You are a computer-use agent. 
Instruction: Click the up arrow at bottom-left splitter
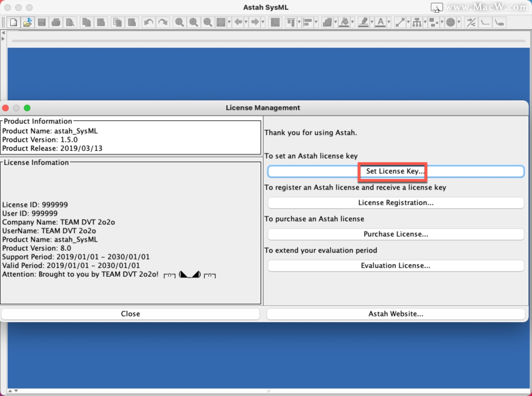click(10, 391)
